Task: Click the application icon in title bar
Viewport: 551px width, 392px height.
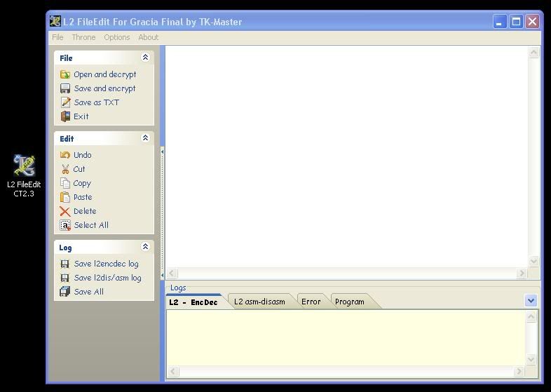Action: tap(55, 22)
